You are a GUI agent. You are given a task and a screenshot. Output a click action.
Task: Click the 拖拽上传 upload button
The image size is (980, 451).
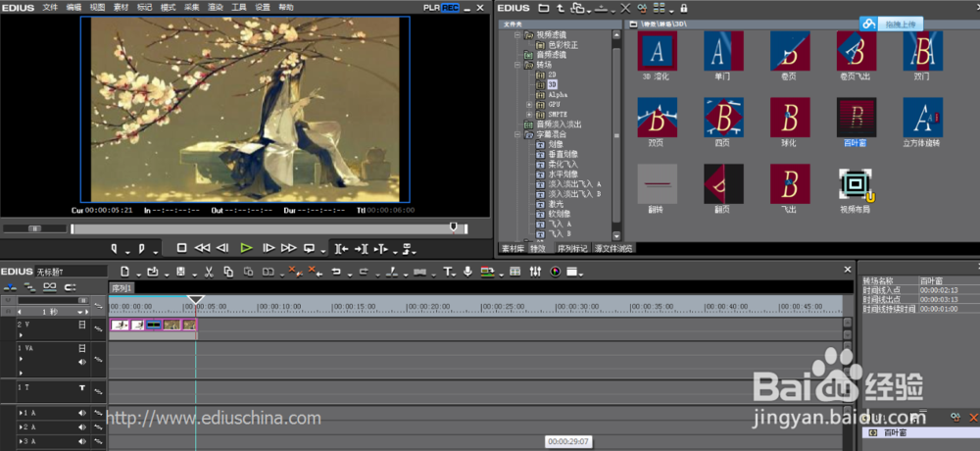pos(891,24)
